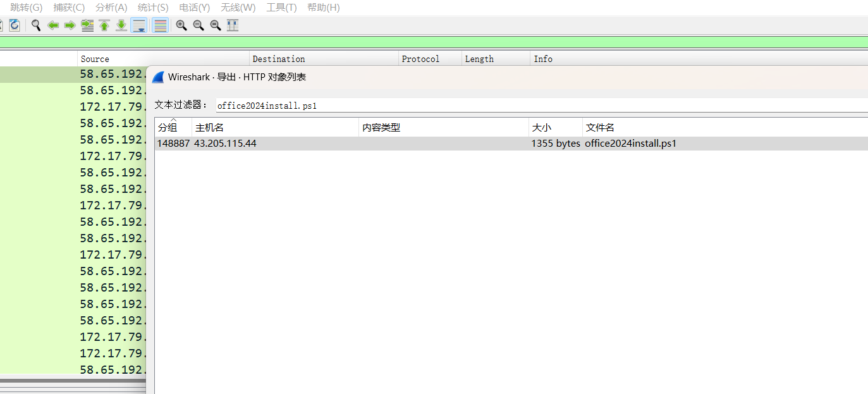Sort packets by Info column
The width and height of the screenshot is (868, 394).
click(699, 59)
